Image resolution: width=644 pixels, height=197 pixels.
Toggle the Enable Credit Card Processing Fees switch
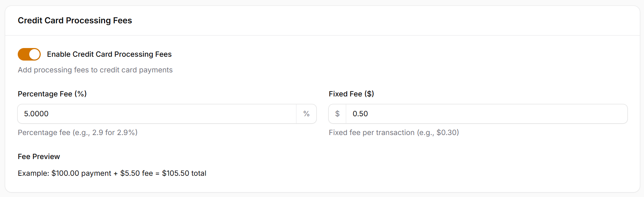[29, 54]
